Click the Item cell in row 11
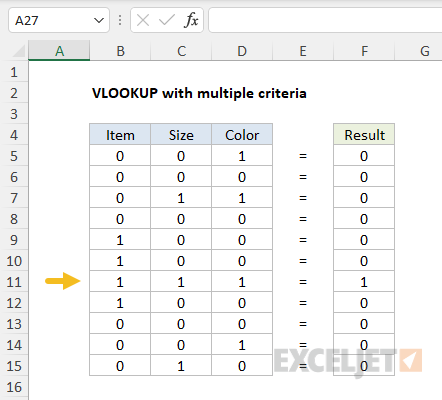Viewport: 442px width, 400px height. click(x=120, y=282)
